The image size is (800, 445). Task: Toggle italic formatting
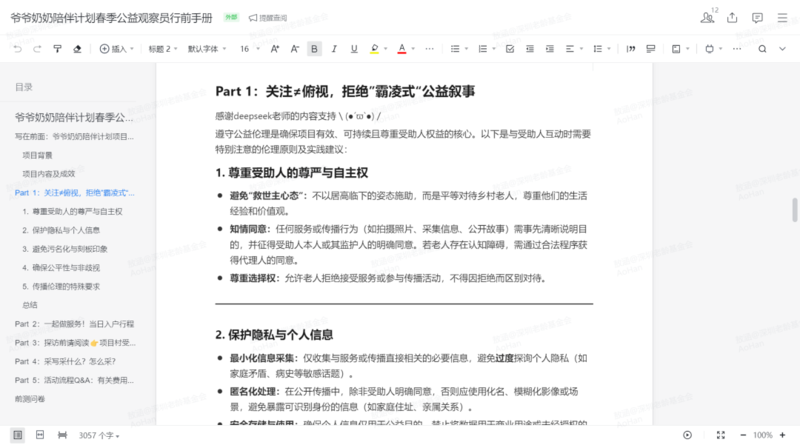pyautogui.click(x=334, y=49)
